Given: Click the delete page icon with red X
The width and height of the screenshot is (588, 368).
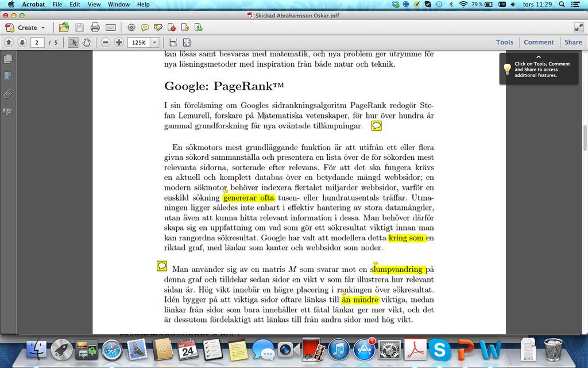Looking at the screenshot, I should pos(171,28).
